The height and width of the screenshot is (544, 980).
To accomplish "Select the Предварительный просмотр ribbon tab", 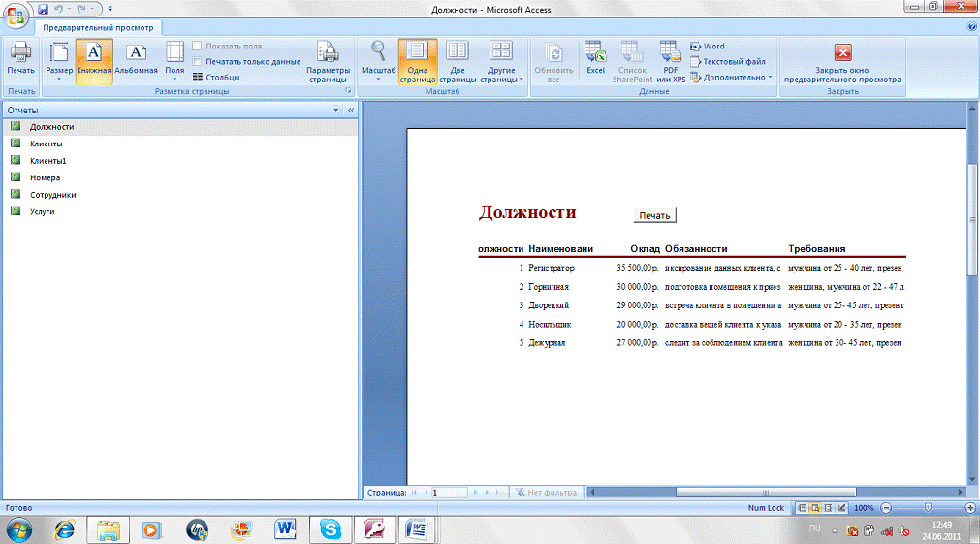I will 98,28.
